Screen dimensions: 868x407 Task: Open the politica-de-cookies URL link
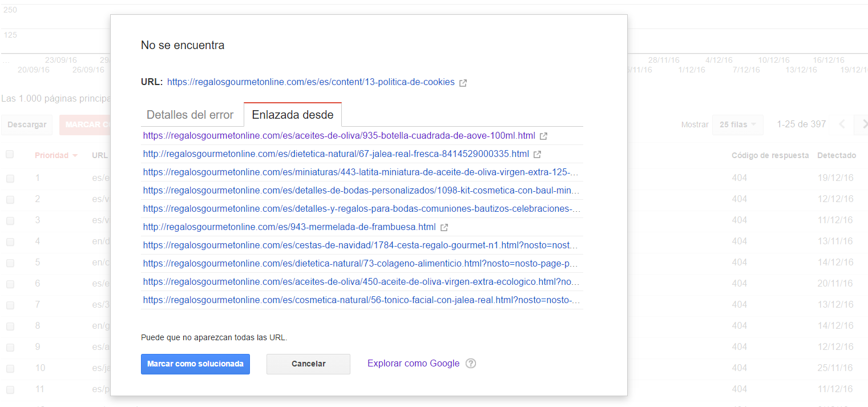310,82
